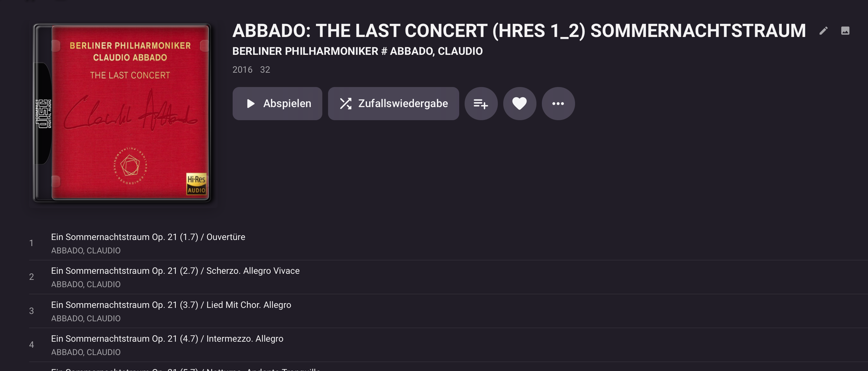The height and width of the screenshot is (371, 868).
Task: Click track number 2 in list
Action: coord(31,277)
